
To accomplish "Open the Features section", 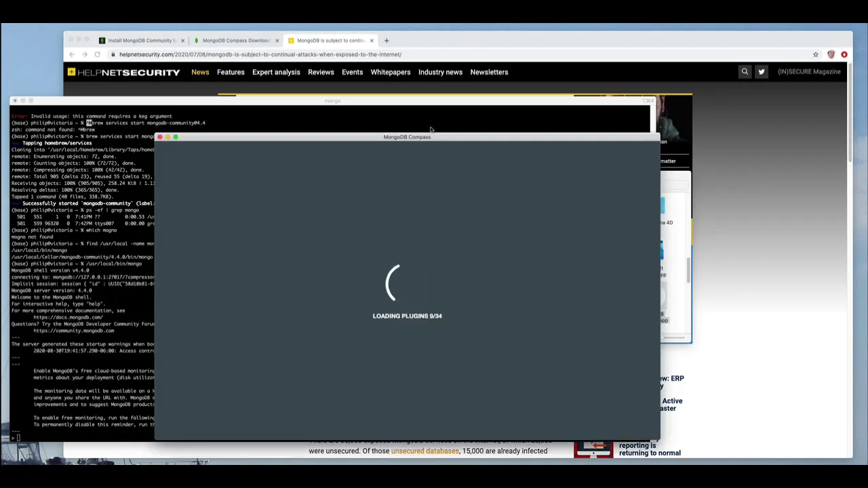I will click(x=231, y=72).
